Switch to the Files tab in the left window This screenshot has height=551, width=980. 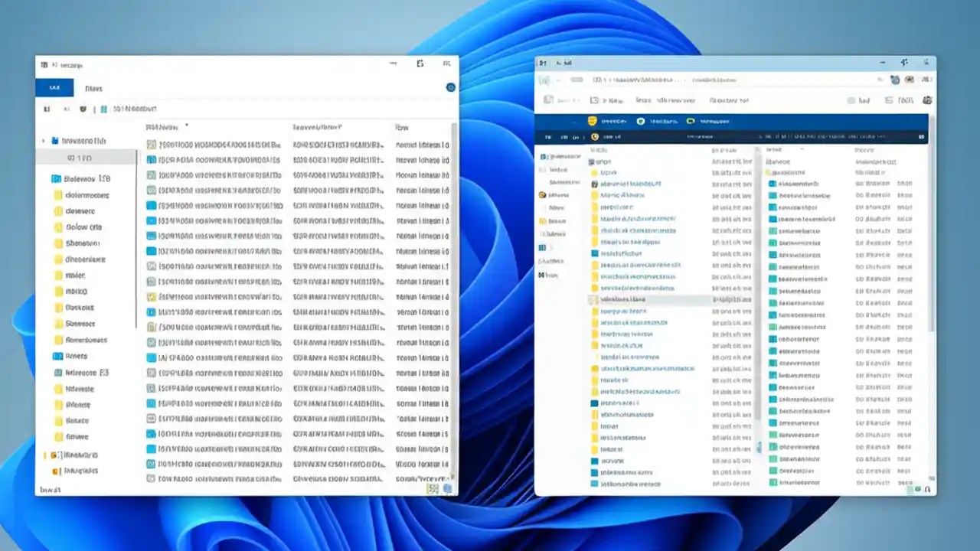tap(93, 88)
